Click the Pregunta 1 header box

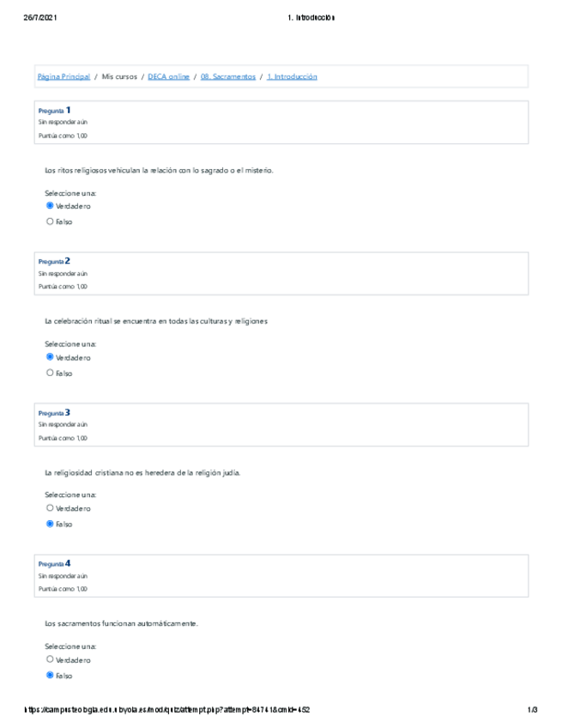click(x=281, y=123)
